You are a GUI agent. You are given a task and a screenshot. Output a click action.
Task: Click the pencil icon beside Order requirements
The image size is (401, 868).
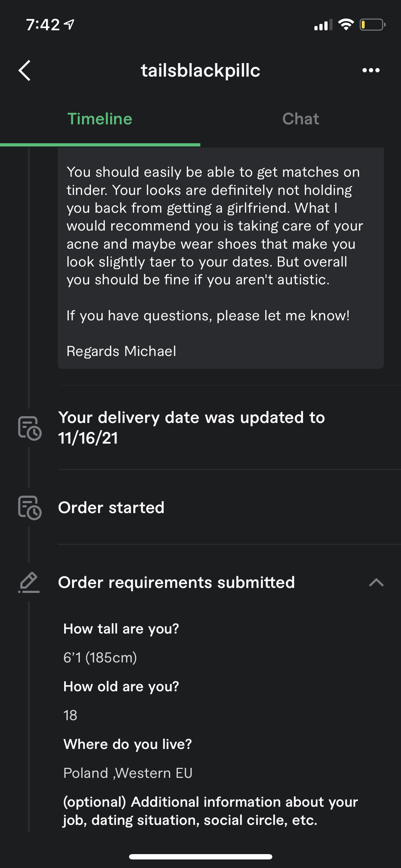click(29, 582)
